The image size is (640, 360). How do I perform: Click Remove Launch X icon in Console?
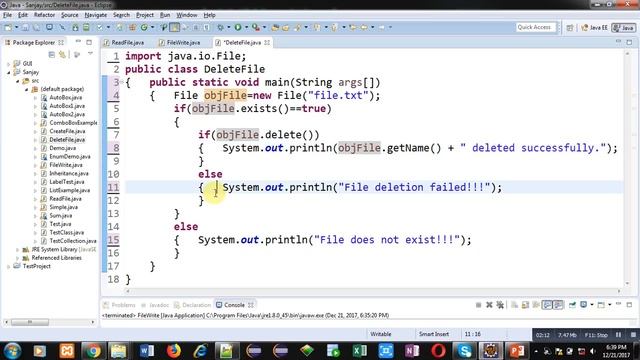(489, 305)
